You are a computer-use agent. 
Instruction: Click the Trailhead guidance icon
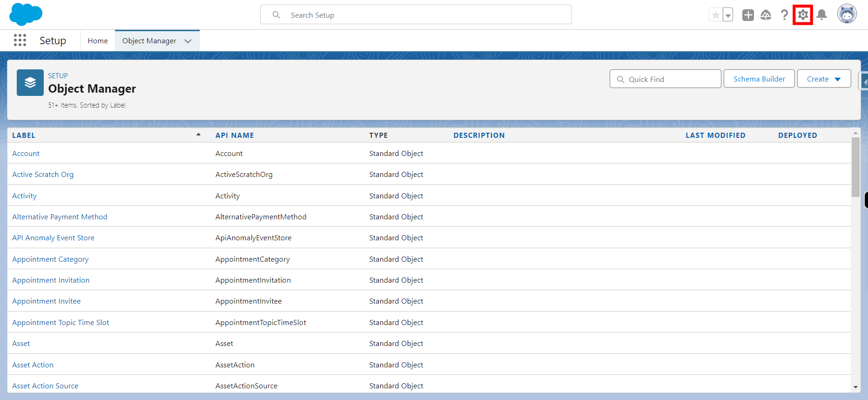pyautogui.click(x=766, y=15)
